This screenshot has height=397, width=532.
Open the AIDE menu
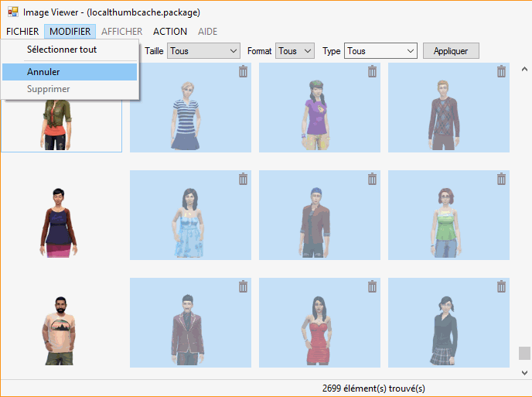point(208,31)
